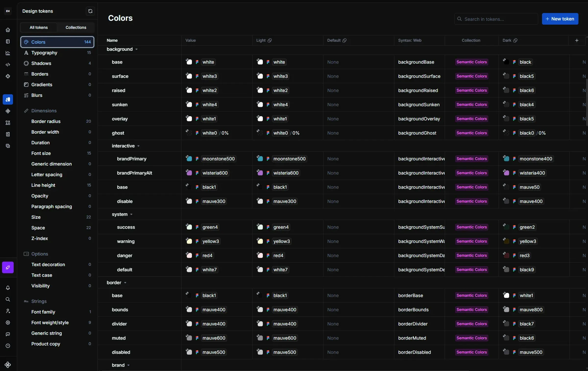
Task: Open the notifications bell icon
Action: (8, 288)
